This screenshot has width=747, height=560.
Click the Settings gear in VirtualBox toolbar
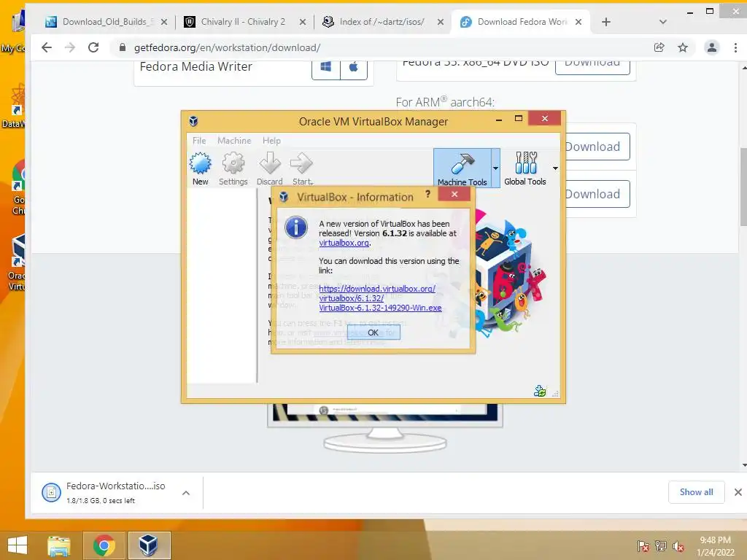[233, 168]
